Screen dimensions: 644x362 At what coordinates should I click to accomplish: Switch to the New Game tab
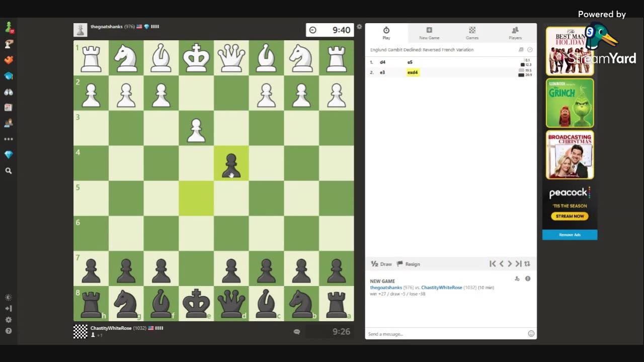[x=429, y=33]
